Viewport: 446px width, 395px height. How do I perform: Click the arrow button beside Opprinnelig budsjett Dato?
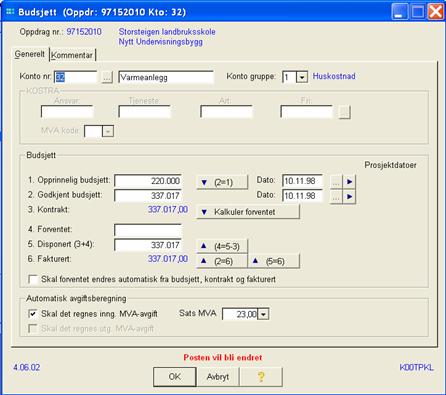(x=349, y=181)
